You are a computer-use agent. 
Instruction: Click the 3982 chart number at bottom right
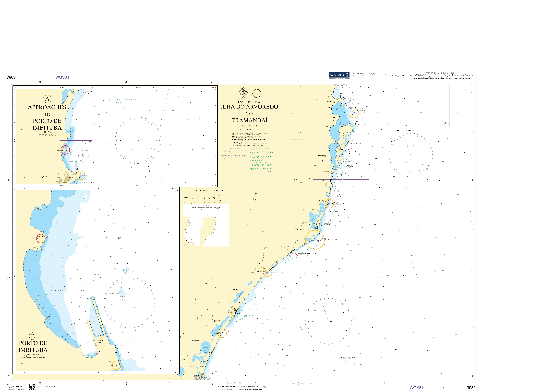[x=471, y=388]
